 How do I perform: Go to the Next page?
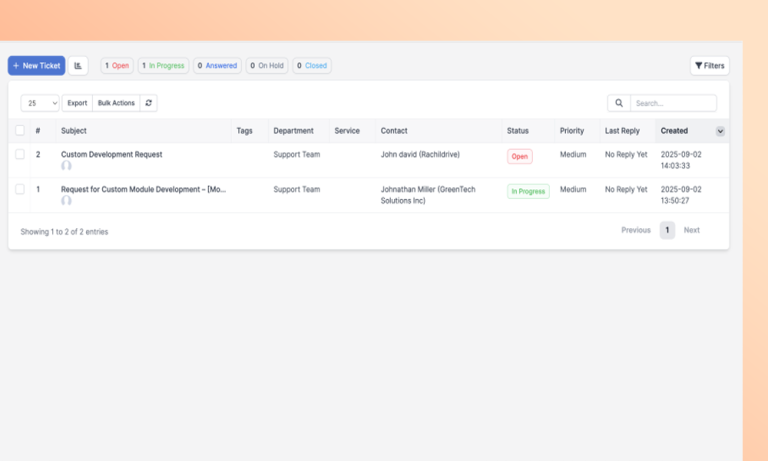(692, 230)
